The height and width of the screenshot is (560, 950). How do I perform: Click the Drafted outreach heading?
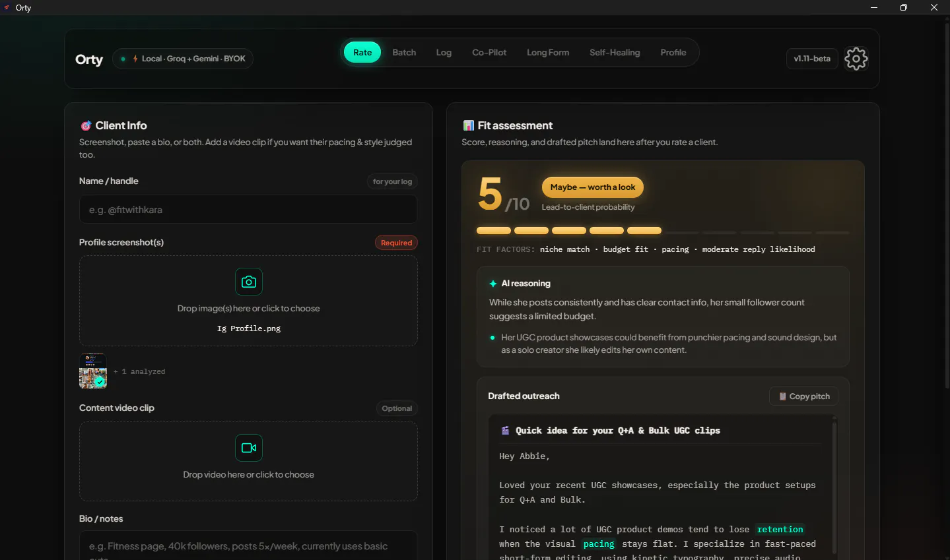[524, 396]
